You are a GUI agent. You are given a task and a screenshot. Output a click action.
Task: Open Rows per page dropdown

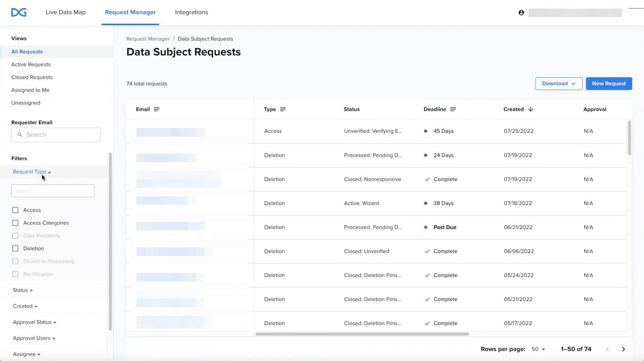(x=538, y=349)
